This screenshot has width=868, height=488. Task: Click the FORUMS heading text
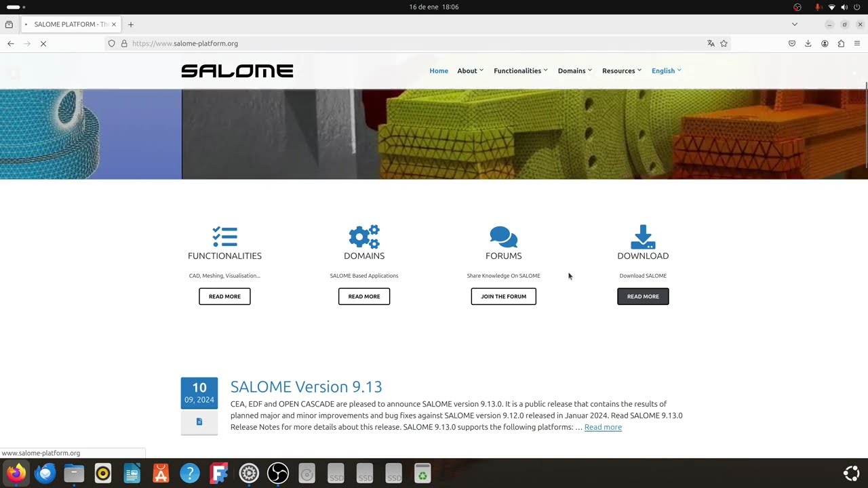(x=504, y=256)
